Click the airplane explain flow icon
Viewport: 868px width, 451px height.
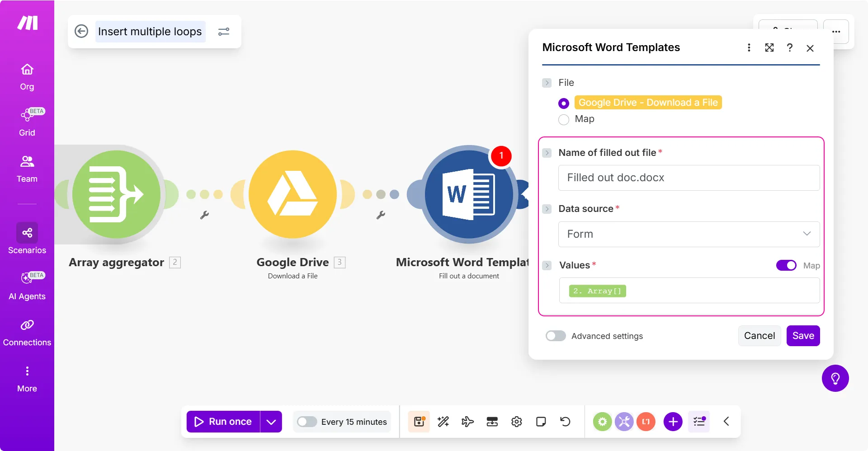point(468,422)
